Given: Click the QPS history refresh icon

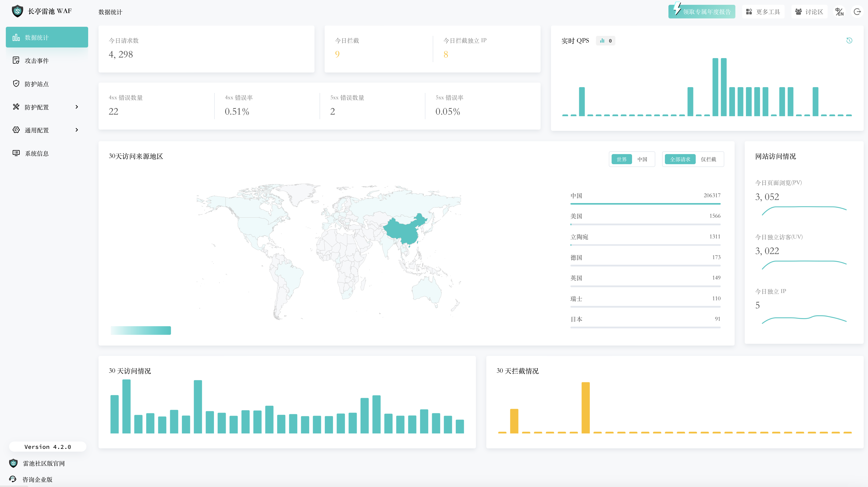Looking at the screenshot, I should click(849, 40).
